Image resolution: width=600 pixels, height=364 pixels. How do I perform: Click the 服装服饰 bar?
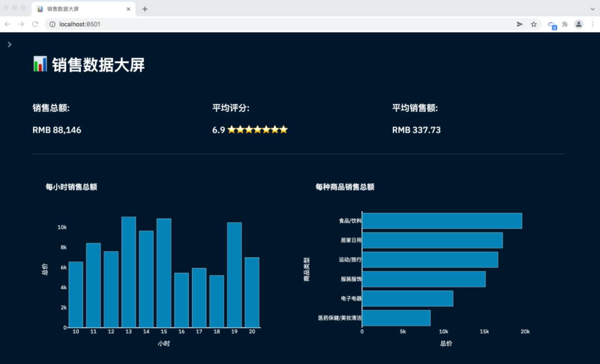[424, 279]
